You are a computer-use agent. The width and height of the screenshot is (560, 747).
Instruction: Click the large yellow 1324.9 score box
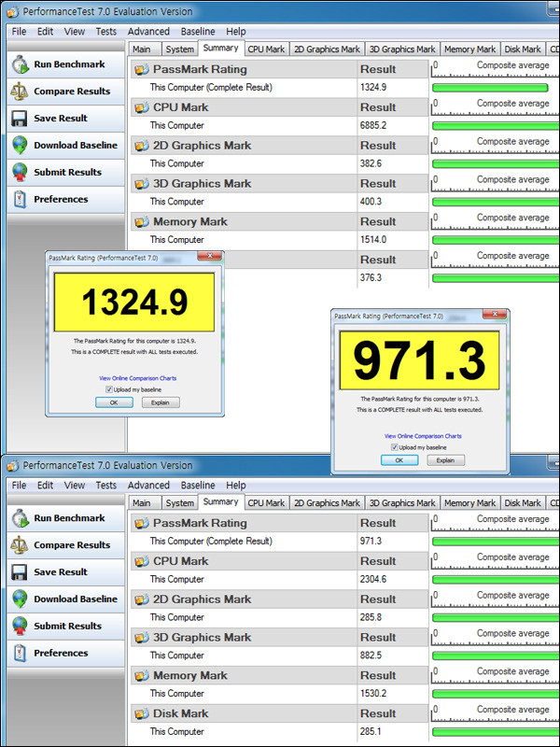coord(133,302)
